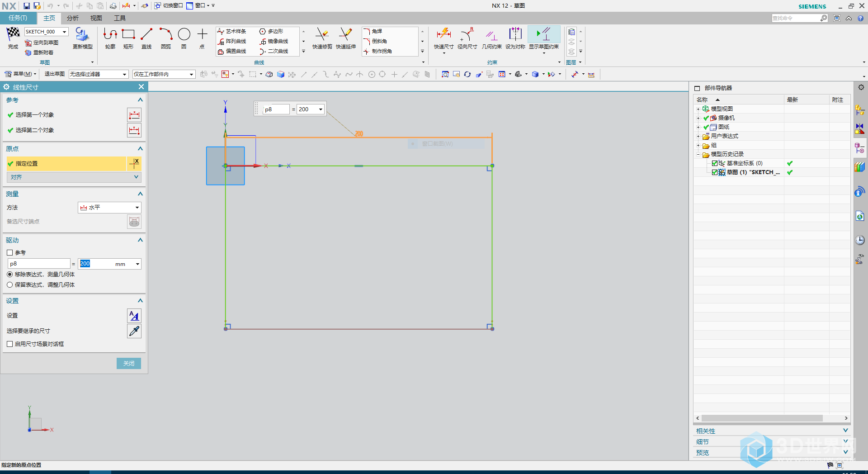Expand the 模型视图 tree node
Screen dimensions: 868x474
click(x=698, y=109)
